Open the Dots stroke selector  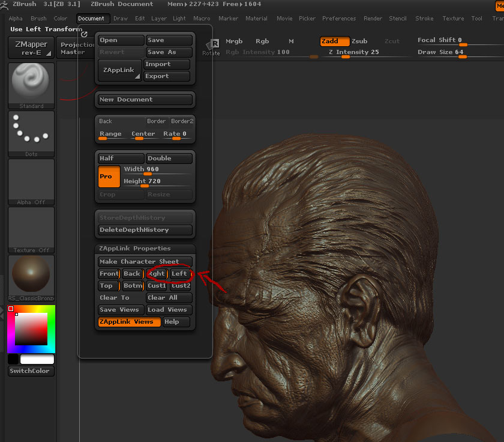(x=31, y=134)
